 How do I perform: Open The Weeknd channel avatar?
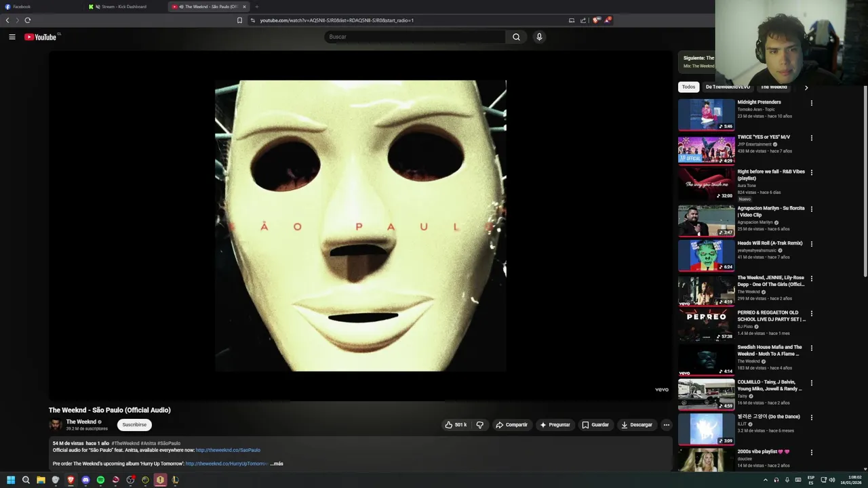[x=55, y=425]
